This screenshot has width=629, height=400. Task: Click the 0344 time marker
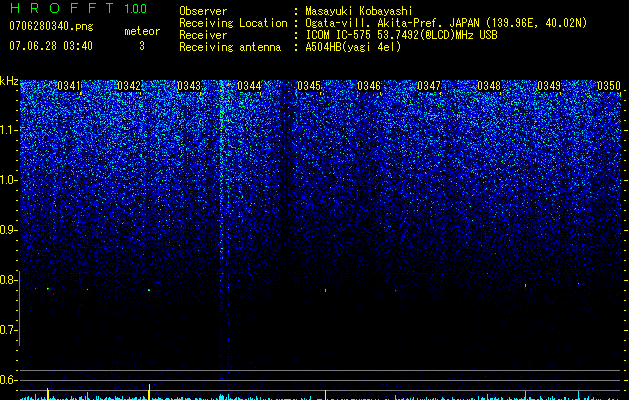[249, 86]
